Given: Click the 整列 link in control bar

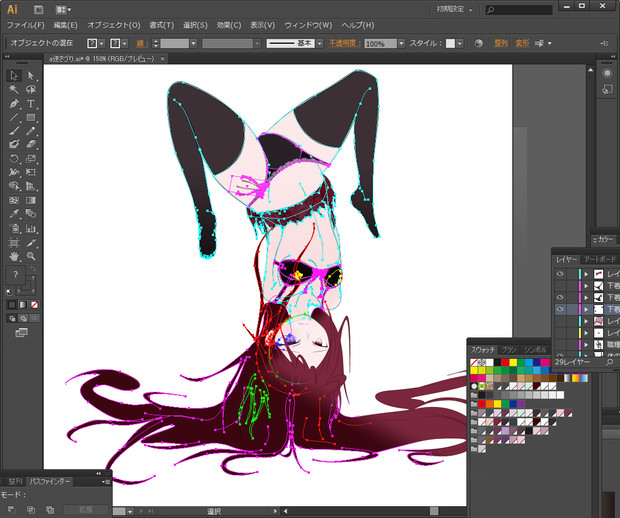Looking at the screenshot, I should [x=501, y=43].
